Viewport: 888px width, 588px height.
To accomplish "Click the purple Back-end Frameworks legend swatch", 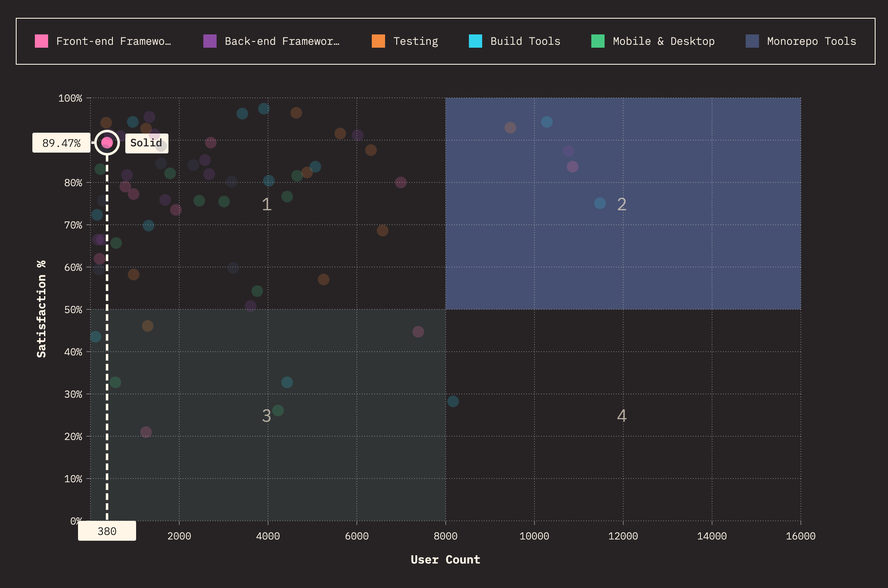I will pos(210,41).
